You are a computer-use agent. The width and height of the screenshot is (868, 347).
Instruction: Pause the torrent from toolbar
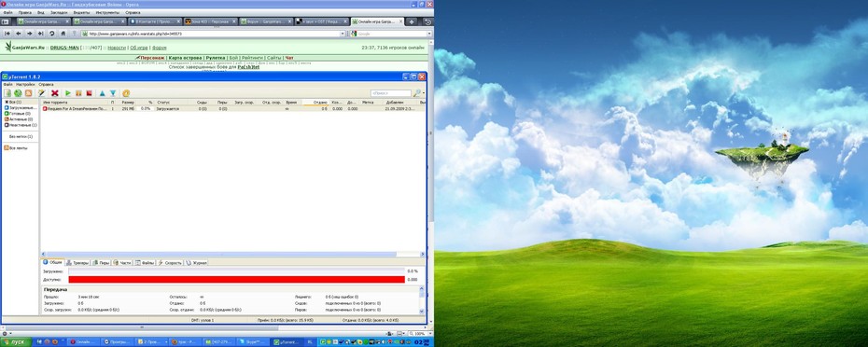(x=78, y=93)
